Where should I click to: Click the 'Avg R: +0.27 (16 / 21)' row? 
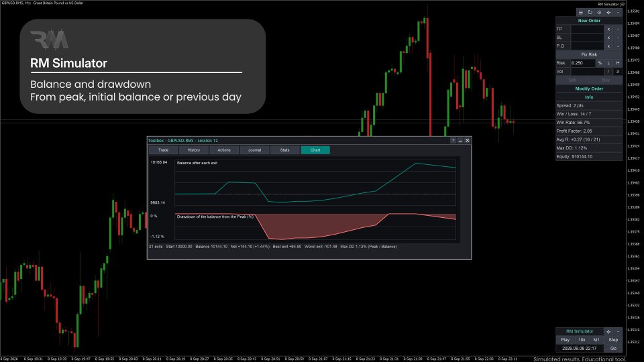coord(589,139)
